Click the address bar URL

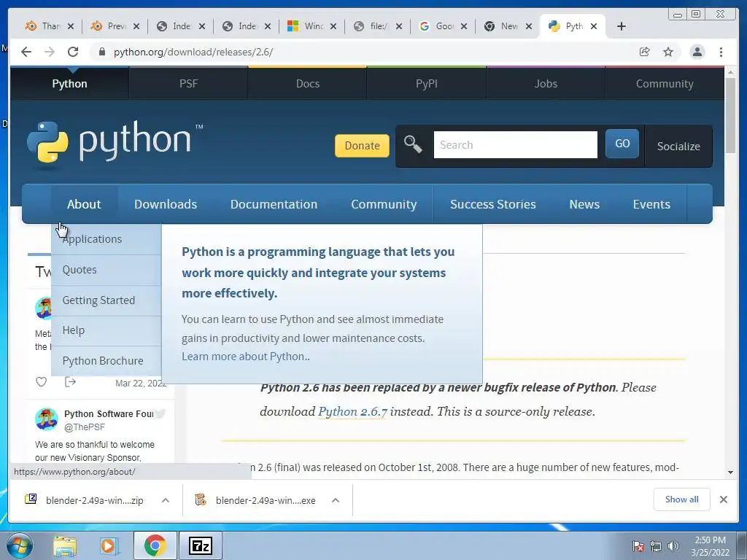click(193, 52)
